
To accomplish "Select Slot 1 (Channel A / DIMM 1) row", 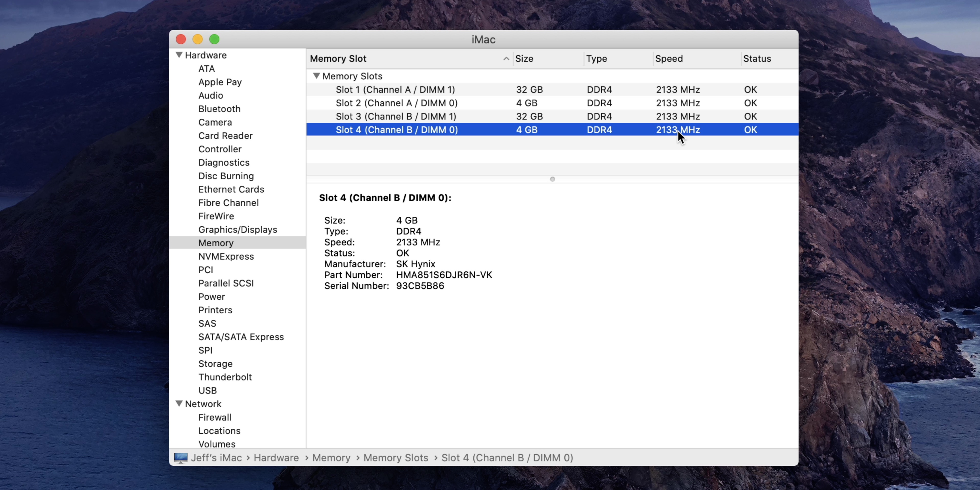I will (x=395, y=89).
